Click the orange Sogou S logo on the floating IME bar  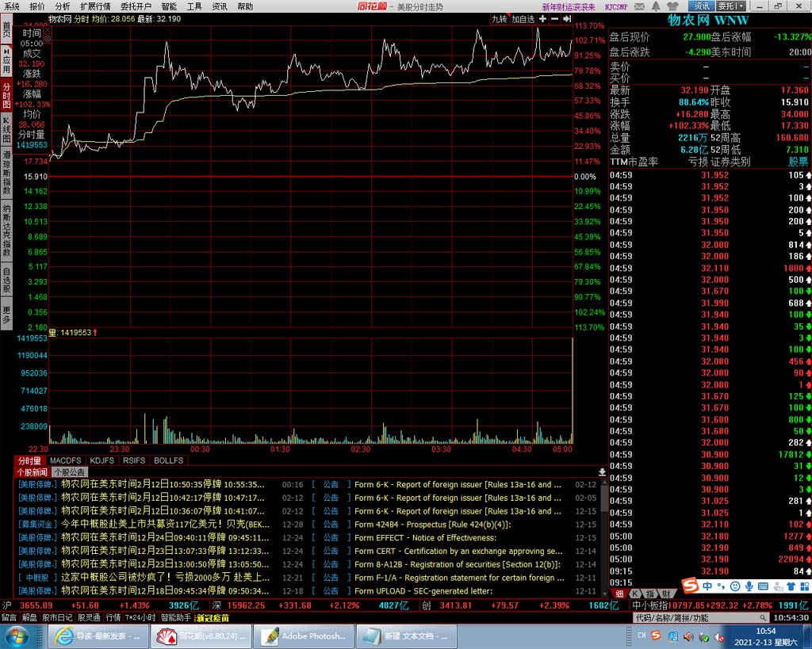tap(691, 586)
